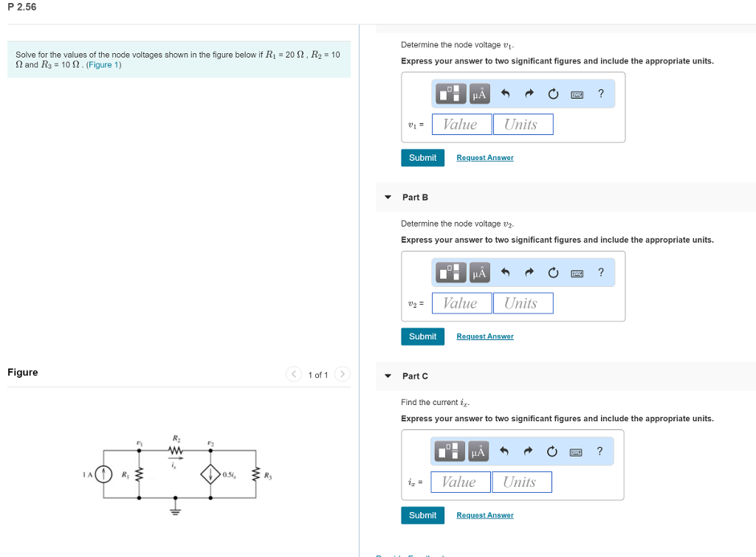Submit the answer for Part C
Viewport: 756px width, 557px height.
pyautogui.click(x=422, y=515)
